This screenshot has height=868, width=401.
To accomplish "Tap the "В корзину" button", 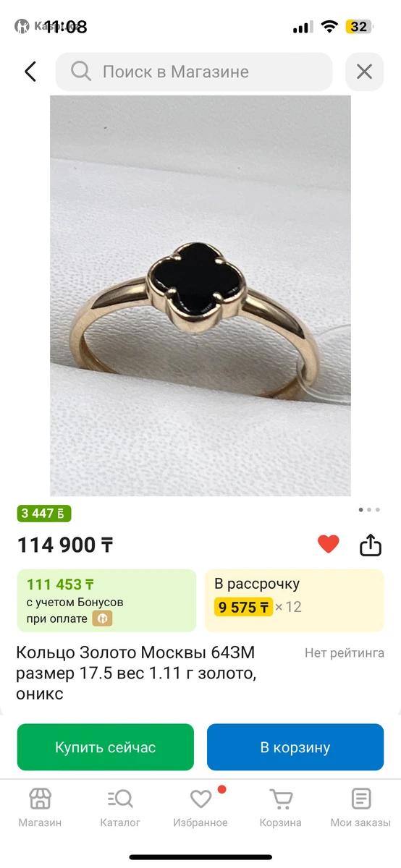I will point(295,747).
